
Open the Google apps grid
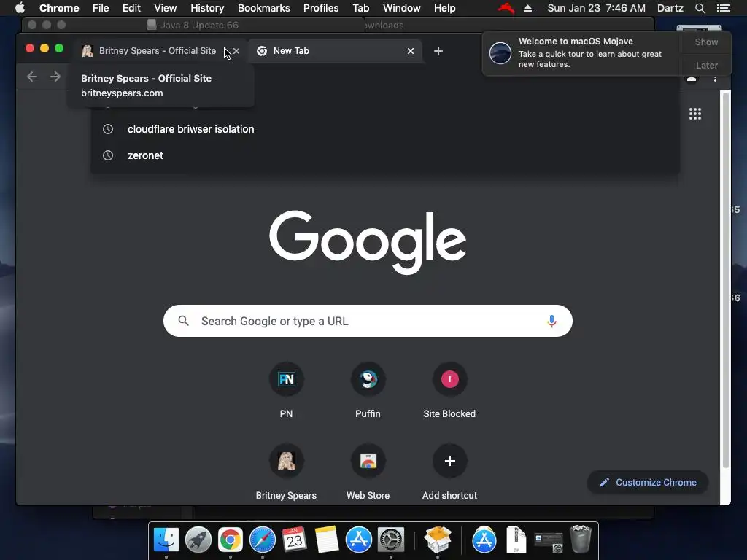(695, 114)
